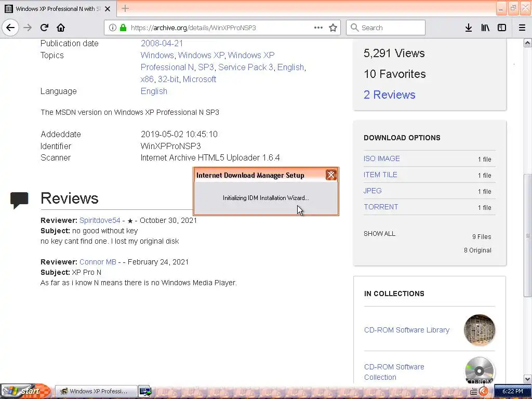This screenshot has height=399, width=532.
Task: Open the Firefox hamburger menu
Action: point(522,28)
